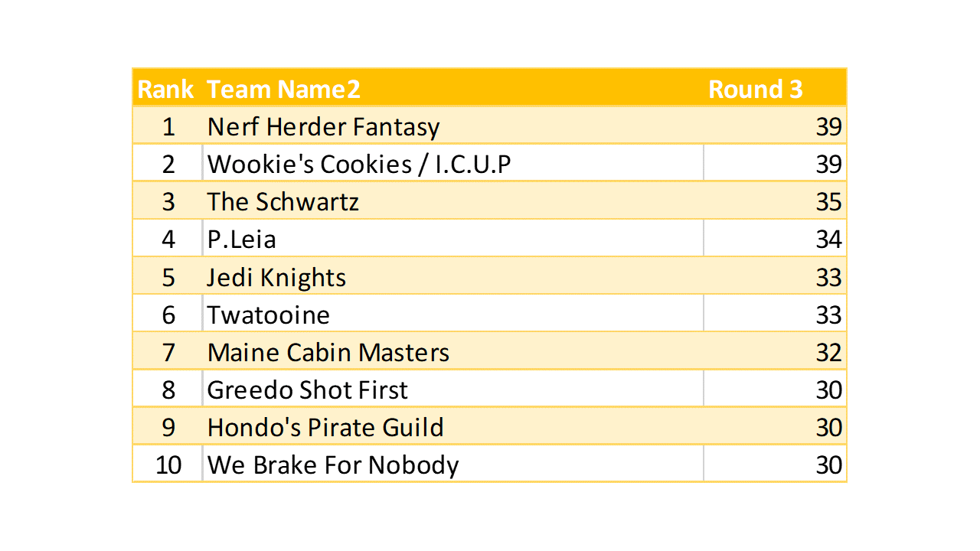
Task: Select P.Leia's Round 3 score of 34
Action: 828,240
